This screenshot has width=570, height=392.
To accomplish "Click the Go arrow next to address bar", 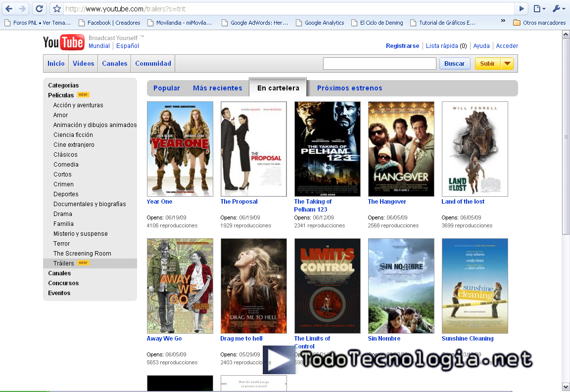I will pyautogui.click(x=522, y=9).
